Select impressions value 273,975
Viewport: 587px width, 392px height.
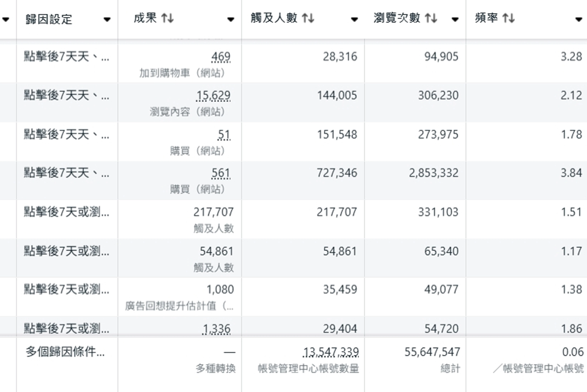[x=438, y=135]
